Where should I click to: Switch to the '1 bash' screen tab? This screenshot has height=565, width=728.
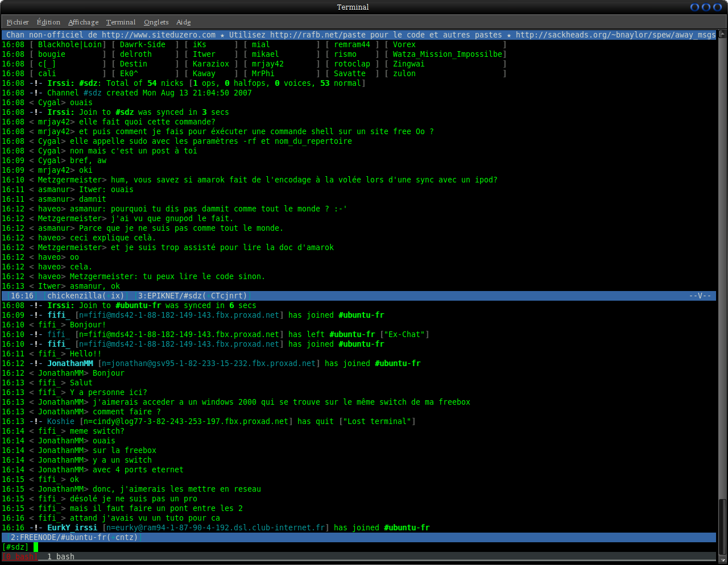[60, 556]
